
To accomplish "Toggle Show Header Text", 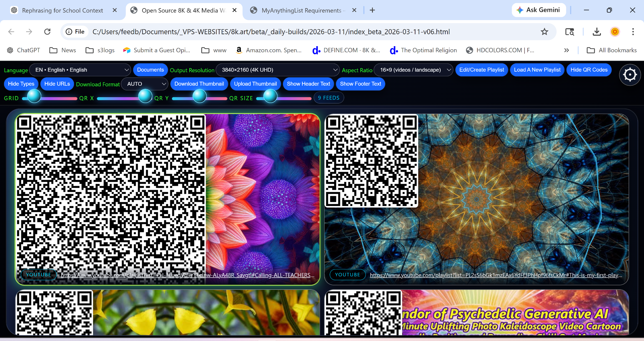I will (x=308, y=84).
